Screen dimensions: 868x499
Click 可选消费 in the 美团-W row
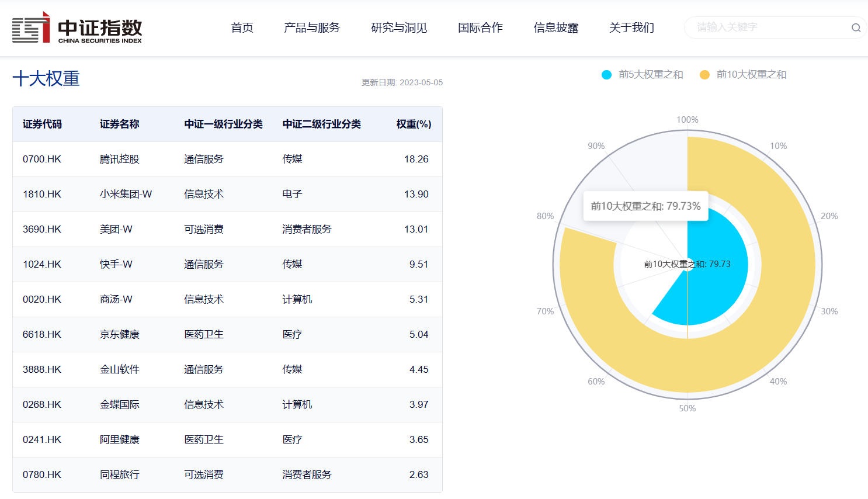(204, 229)
